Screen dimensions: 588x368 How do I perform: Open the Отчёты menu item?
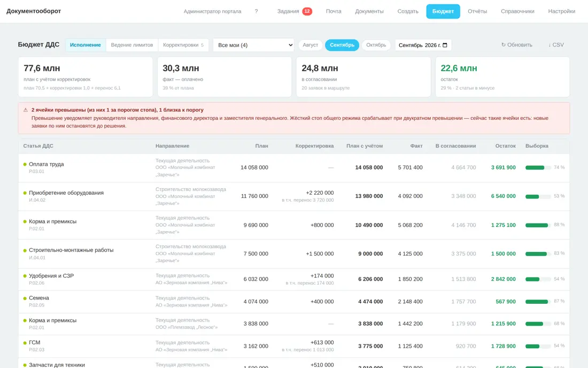(x=477, y=11)
